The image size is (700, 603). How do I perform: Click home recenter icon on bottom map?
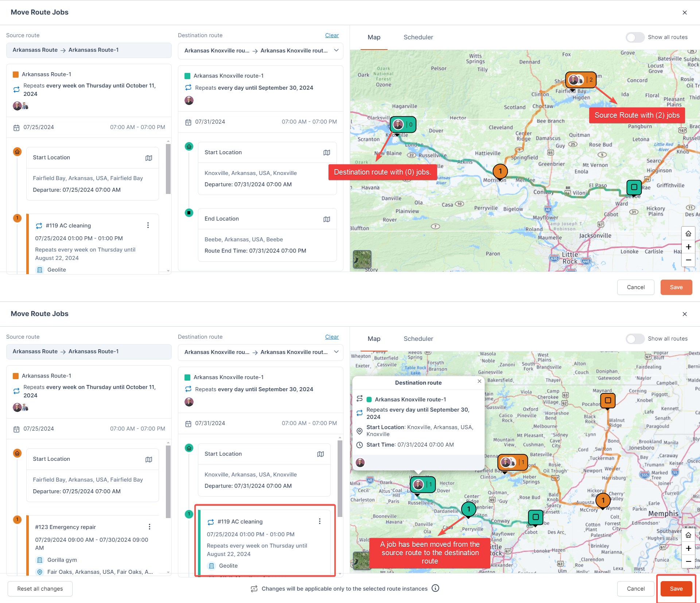pos(688,535)
